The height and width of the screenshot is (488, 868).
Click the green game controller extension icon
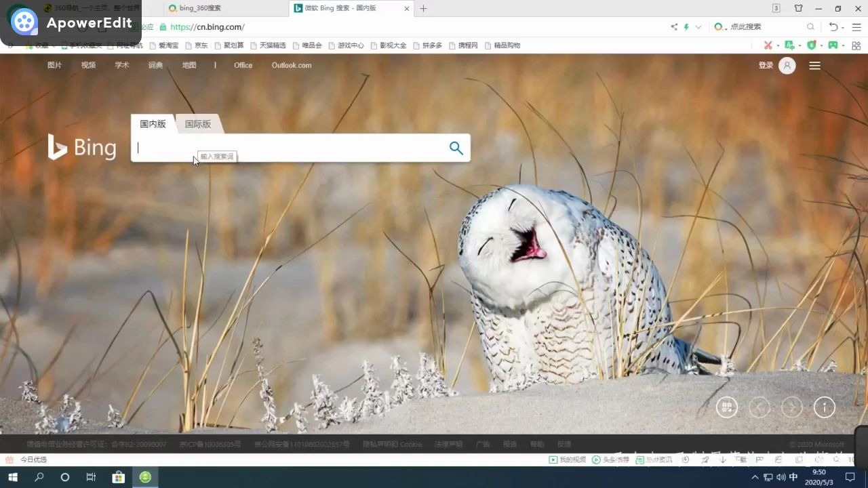(x=833, y=45)
